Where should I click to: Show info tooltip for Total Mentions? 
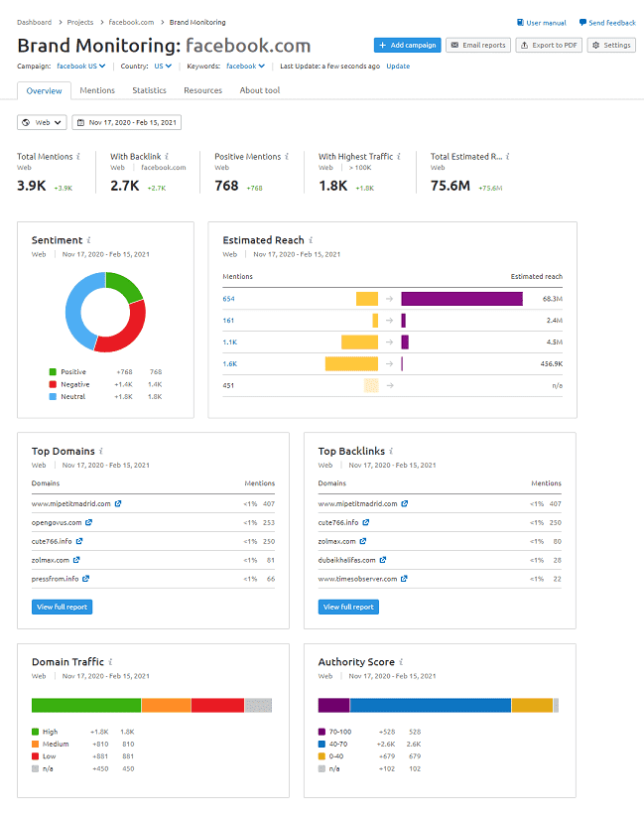(78, 156)
